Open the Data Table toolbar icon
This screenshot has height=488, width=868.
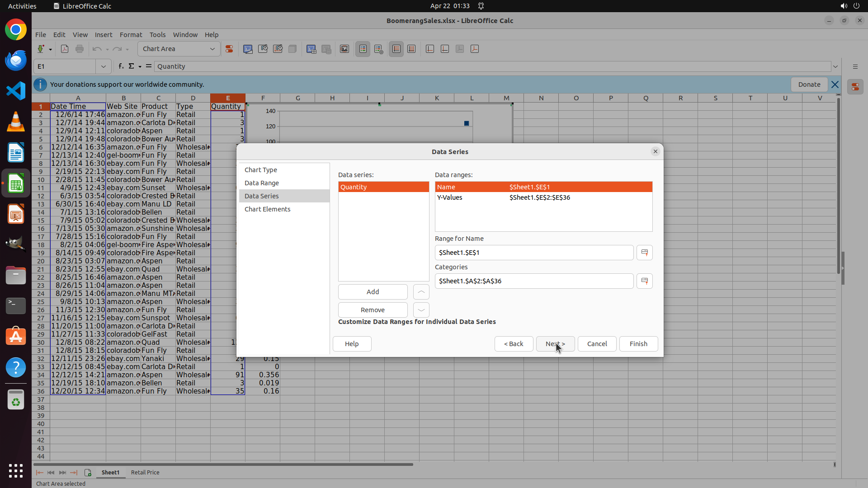[x=326, y=49]
